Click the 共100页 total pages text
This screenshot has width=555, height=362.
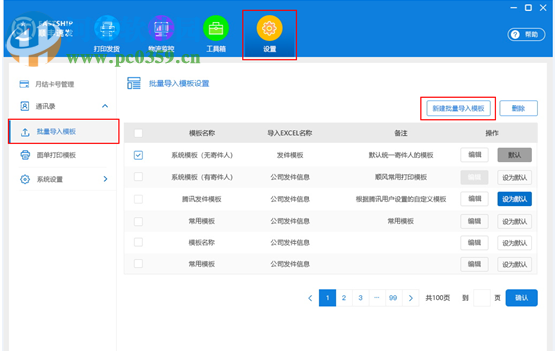[x=437, y=298]
